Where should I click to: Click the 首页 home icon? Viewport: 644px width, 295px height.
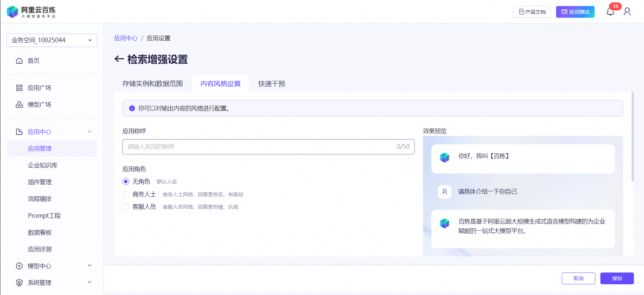19,61
